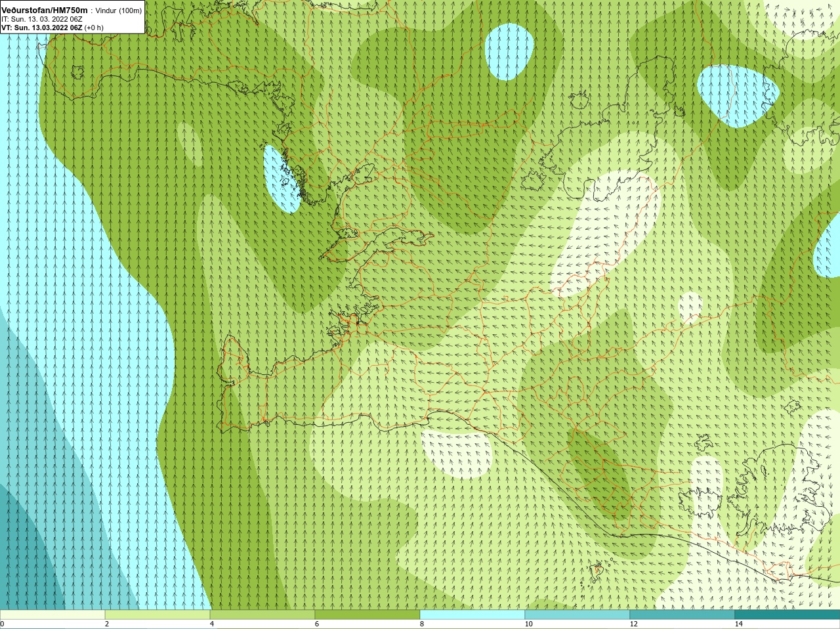This screenshot has height=629, width=840.
Task: Click the palest legend swatch for 0–2
Action: click(x=52, y=615)
